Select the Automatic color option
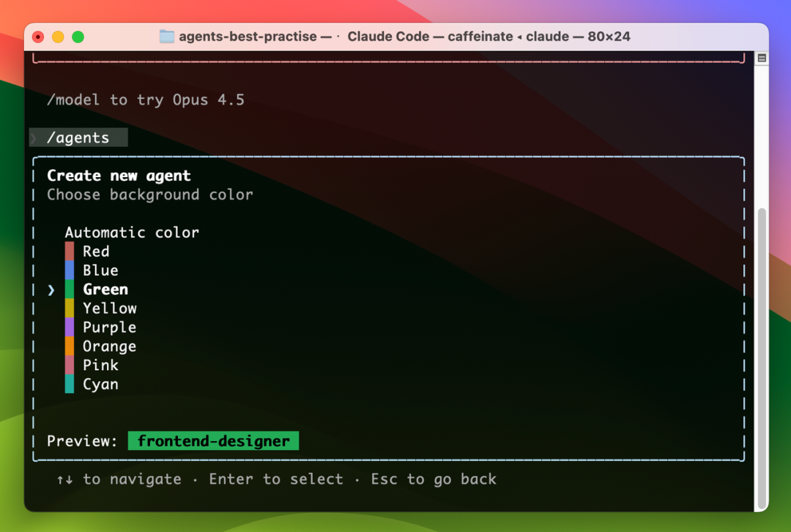 [x=132, y=233]
